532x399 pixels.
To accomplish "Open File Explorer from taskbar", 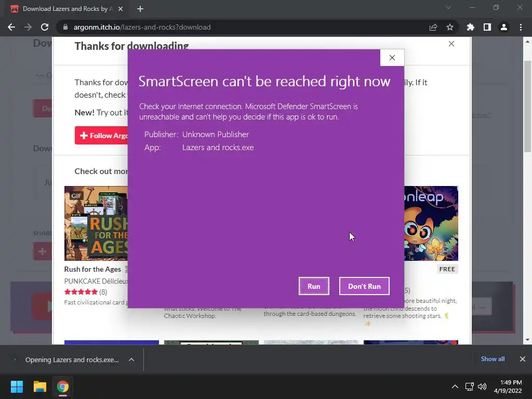I will tap(39, 387).
